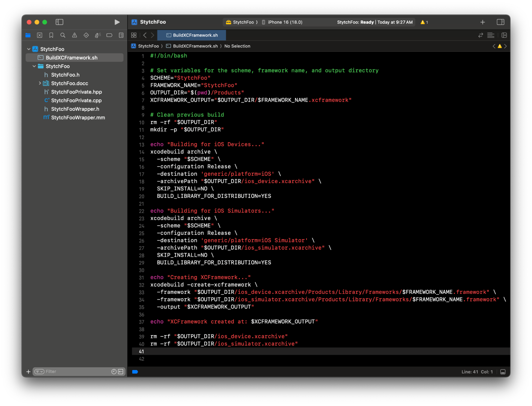This screenshot has height=406, width=532.
Task: Toggle recent files filter clock icon
Action: (x=114, y=371)
